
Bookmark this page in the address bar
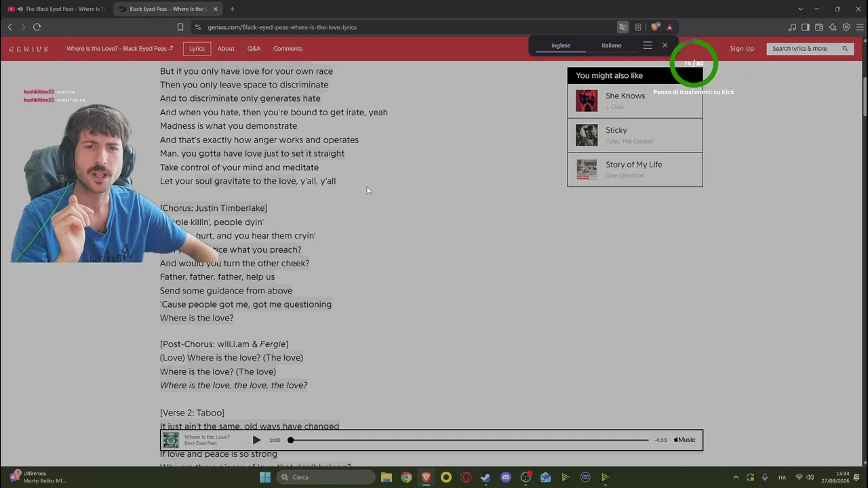(x=180, y=27)
